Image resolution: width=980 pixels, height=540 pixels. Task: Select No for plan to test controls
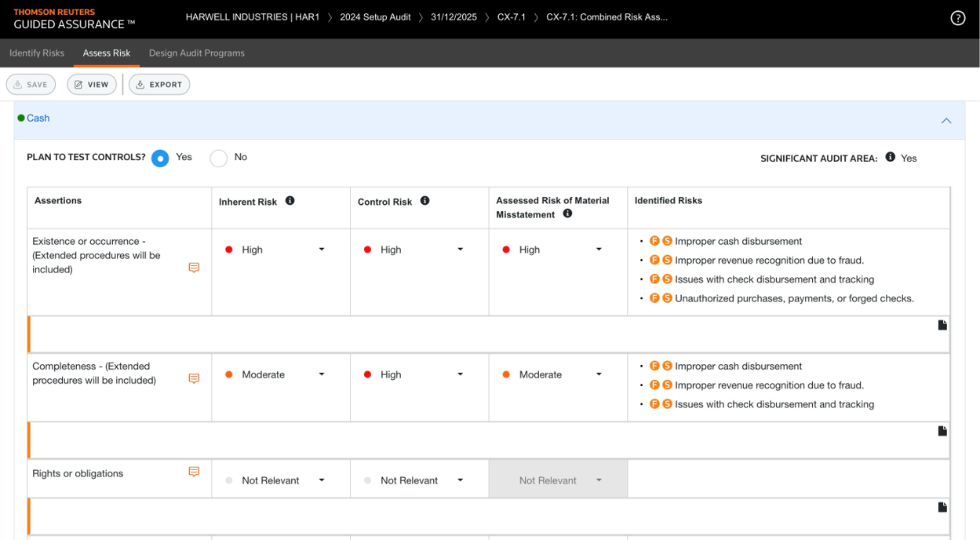tap(218, 158)
